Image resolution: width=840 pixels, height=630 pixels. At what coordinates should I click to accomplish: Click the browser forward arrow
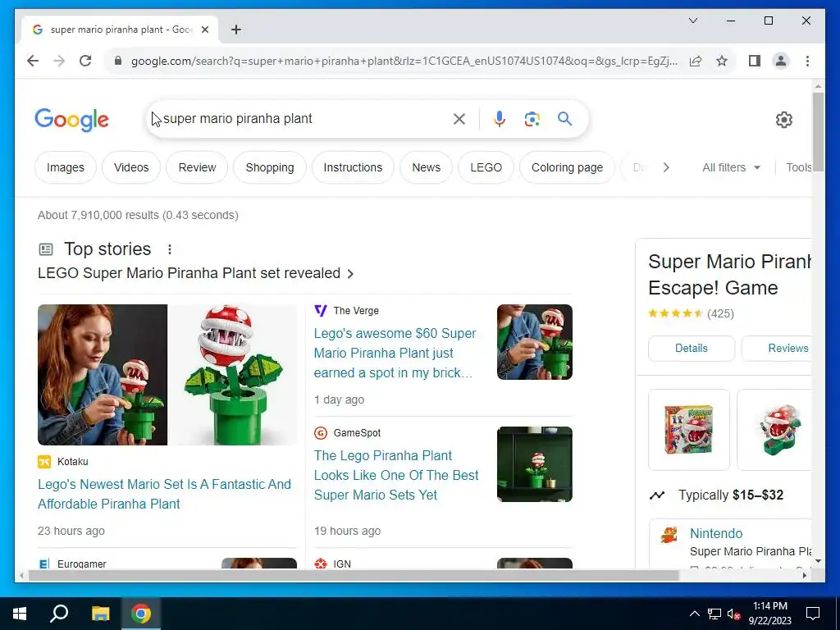59,61
